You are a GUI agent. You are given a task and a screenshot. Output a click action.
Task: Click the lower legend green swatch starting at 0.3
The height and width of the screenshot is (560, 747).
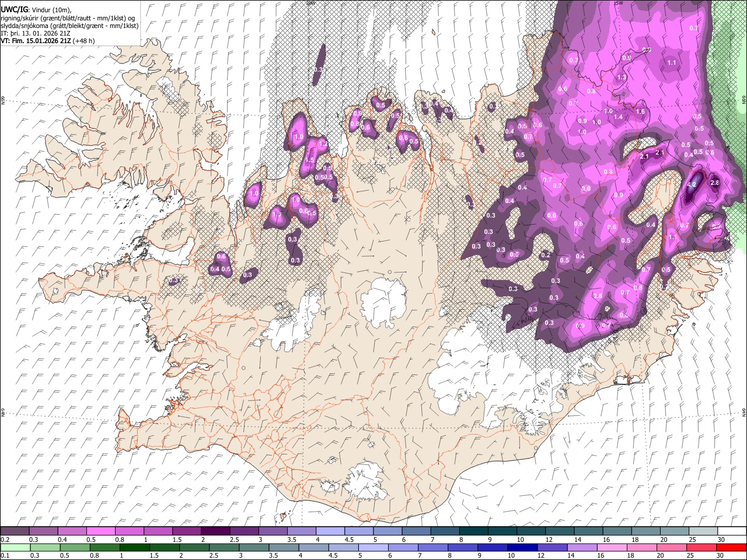(45, 547)
